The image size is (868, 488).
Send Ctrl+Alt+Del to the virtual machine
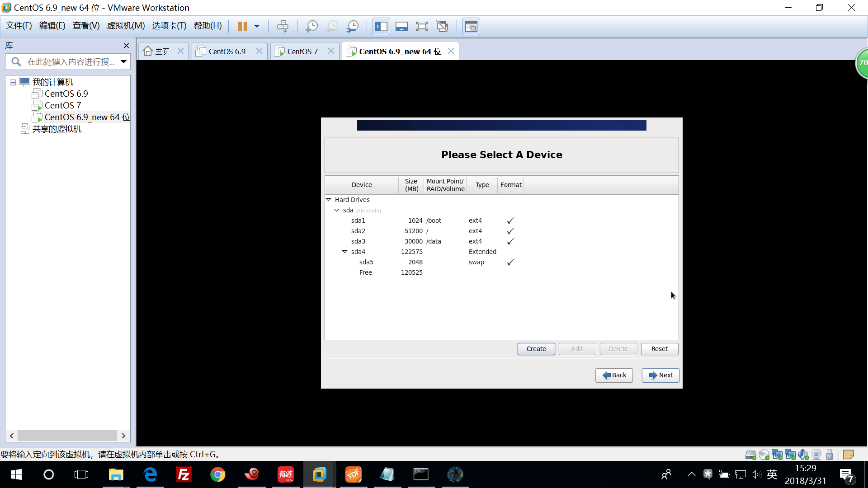coord(283,26)
